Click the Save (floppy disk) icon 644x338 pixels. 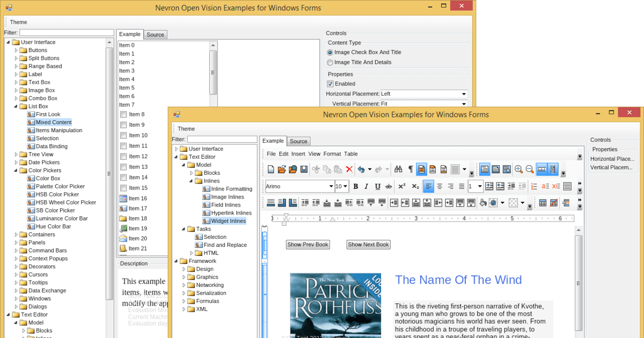tap(304, 169)
